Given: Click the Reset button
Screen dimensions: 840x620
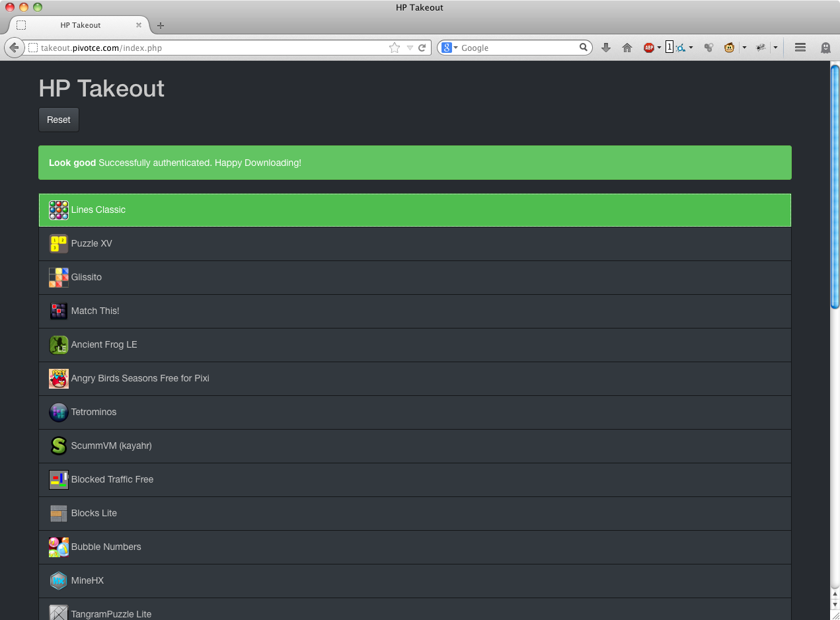Looking at the screenshot, I should (x=59, y=120).
